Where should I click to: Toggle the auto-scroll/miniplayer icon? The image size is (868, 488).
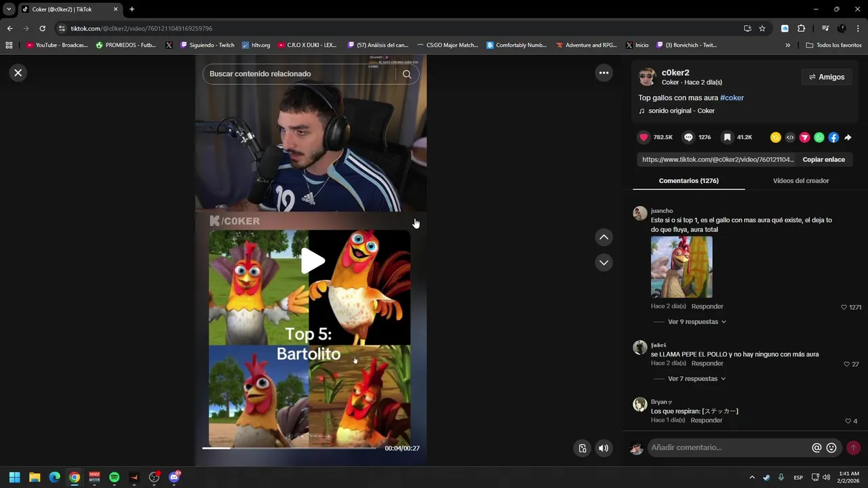point(582,448)
